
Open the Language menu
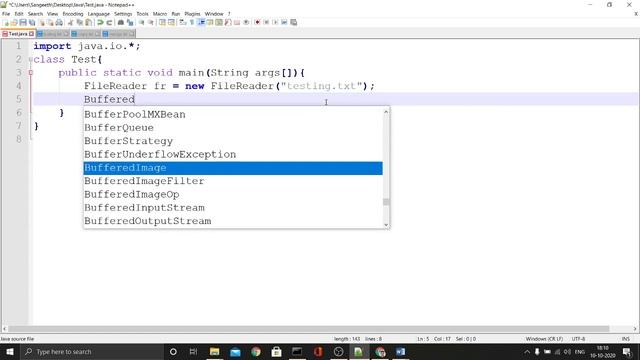(x=98, y=14)
